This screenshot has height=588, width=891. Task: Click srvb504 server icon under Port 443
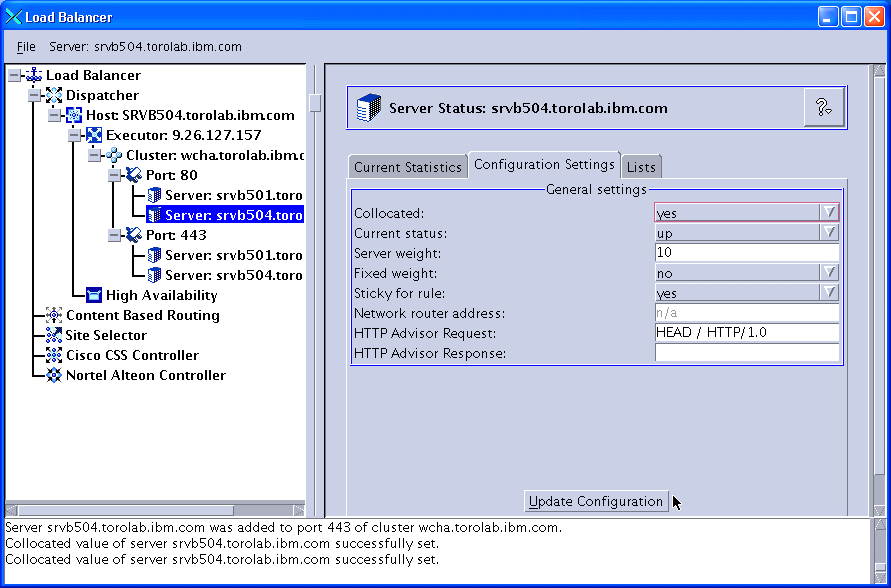tap(154, 275)
